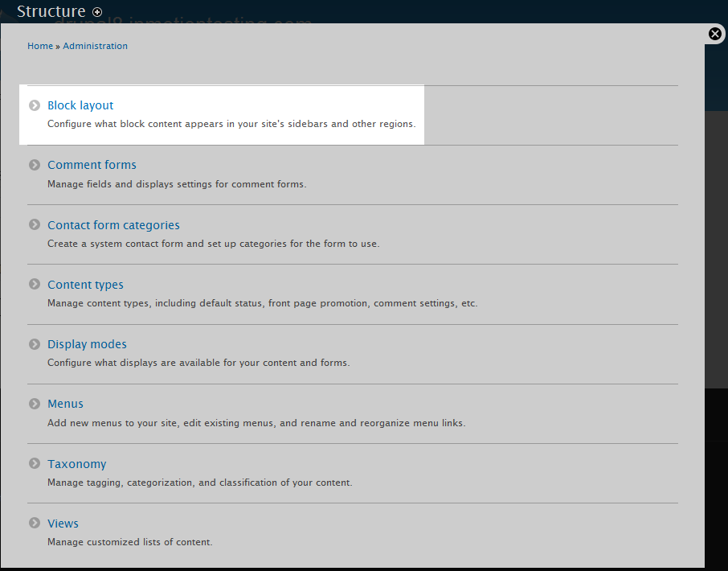This screenshot has height=571, width=728.
Task: Open the Views link
Action: pyautogui.click(x=63, y=524)
